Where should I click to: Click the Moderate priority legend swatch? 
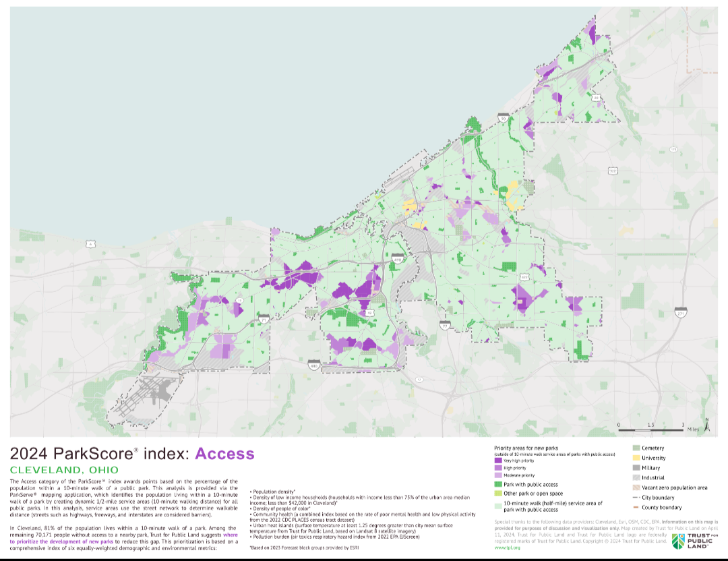click(497, 475)
